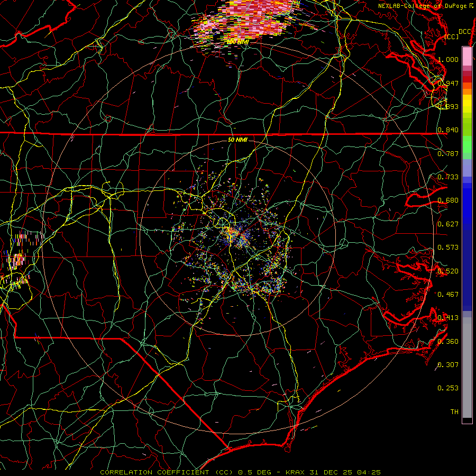Select the 0.893 legend value
The image size is (476, 476).
(x=448, y=106)
